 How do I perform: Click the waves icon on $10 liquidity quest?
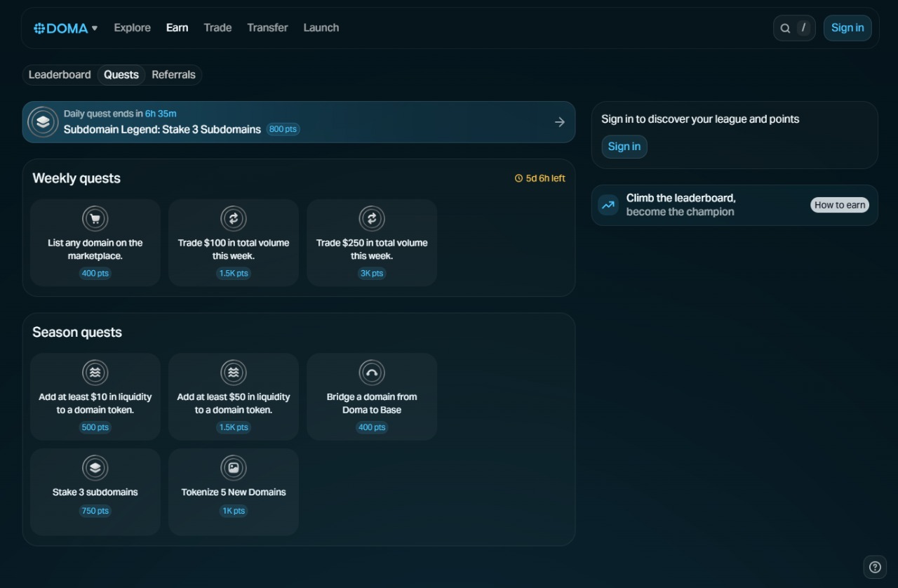point(95,373)
